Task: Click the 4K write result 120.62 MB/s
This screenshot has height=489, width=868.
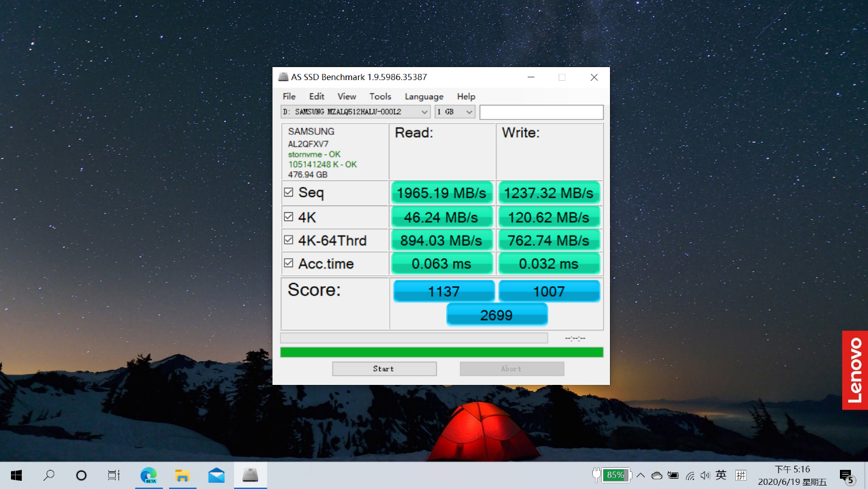Action: click(549, 217)
